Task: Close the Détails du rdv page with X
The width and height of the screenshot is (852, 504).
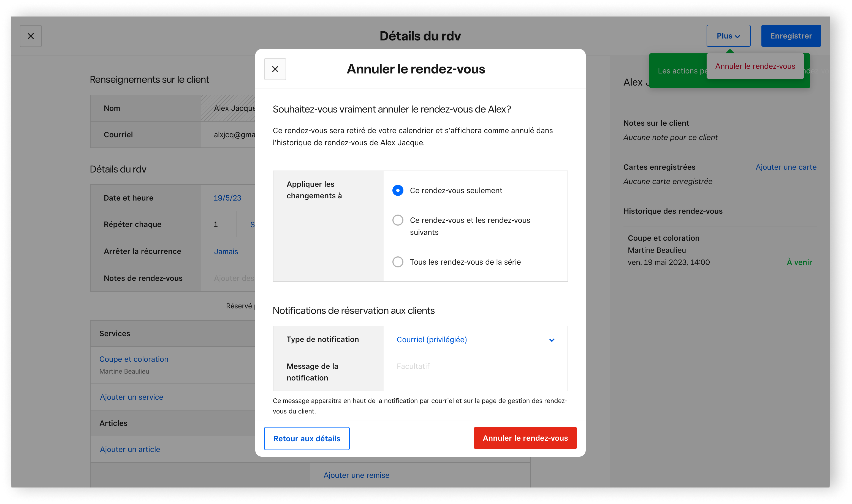Action: 31,36
